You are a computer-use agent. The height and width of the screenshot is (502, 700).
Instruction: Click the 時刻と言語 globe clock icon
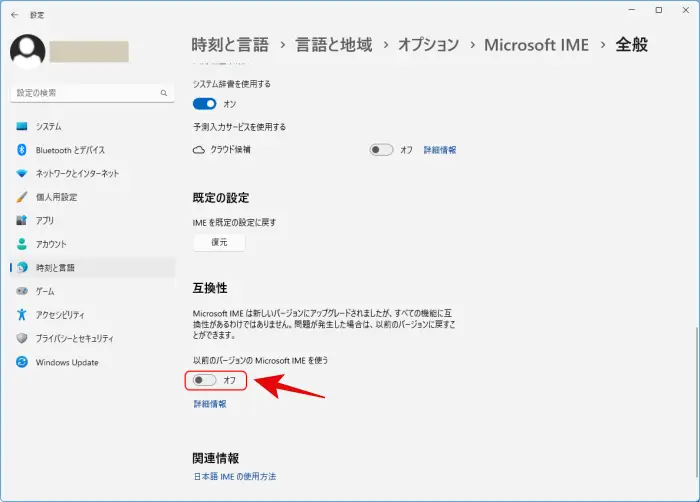(22, 268)
